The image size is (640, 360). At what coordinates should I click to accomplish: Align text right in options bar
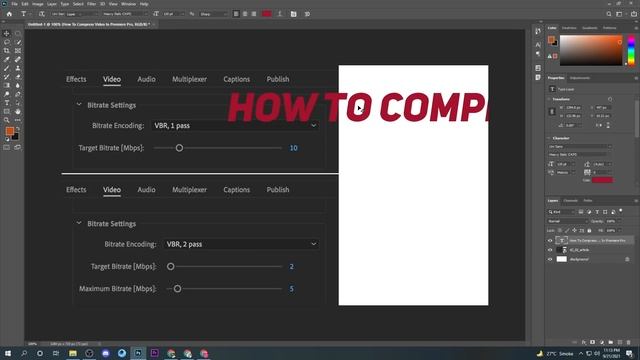tap(254, 14)
